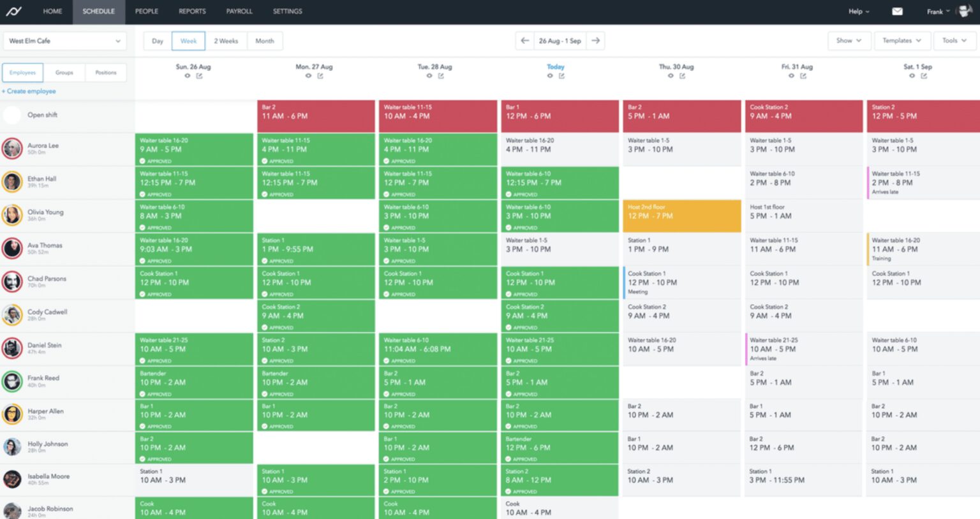
Task: Toggle eye visibility for Thu. 30 Aug
Action: [x=671, y=76]
